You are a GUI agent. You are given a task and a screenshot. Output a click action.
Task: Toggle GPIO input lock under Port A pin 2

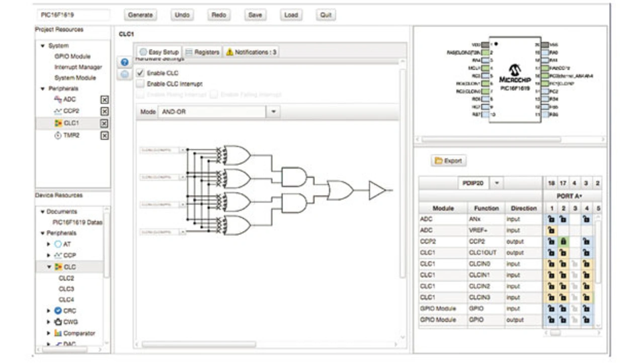562,309
